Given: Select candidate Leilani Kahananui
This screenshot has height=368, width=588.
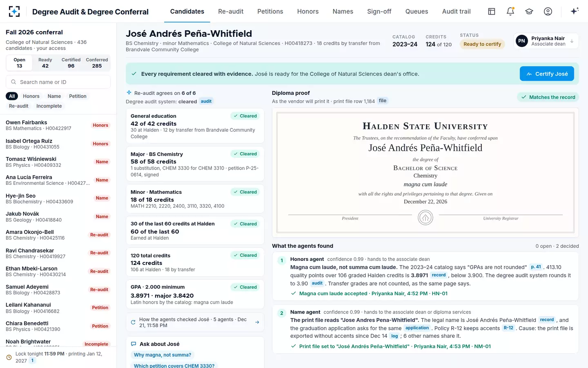Looking at the screenshot, I should point(58,308).
